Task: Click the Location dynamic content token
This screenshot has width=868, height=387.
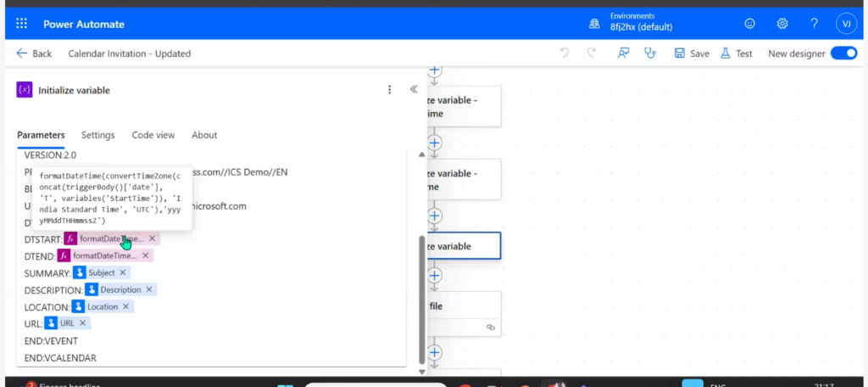Action: tap(103, 306)
